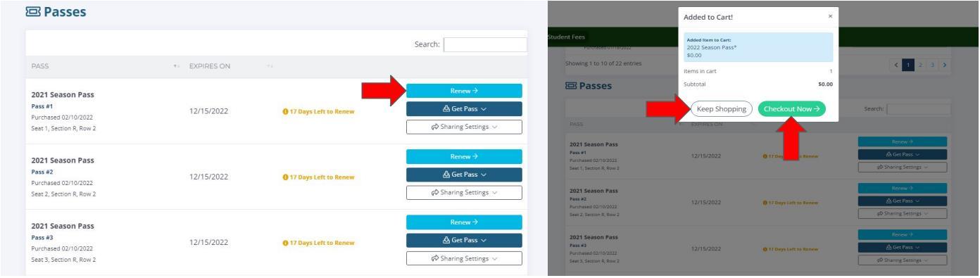The width and height of the screenshot is (980, 278).
Task: Open Get Pass dropdown for Pass #2
Action: coord(464,175)
